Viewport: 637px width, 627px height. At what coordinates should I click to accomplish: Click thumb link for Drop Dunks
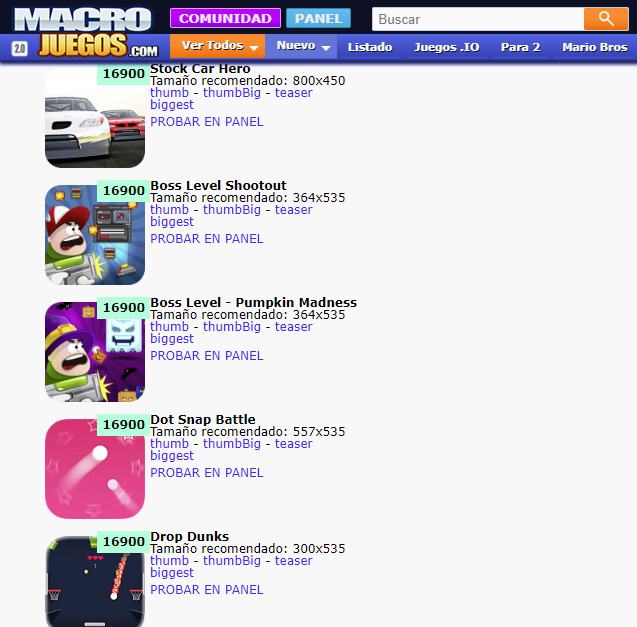coord(169,561)
